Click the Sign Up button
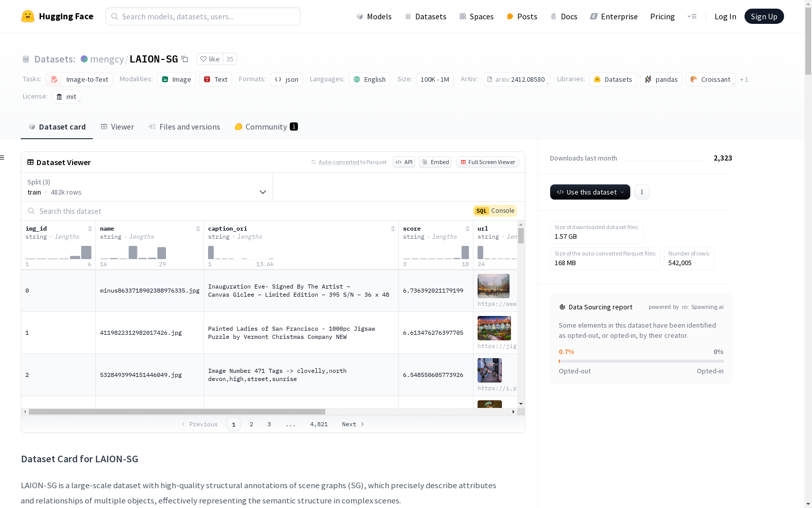Screen dimensions: 812x508 point(764,16)
